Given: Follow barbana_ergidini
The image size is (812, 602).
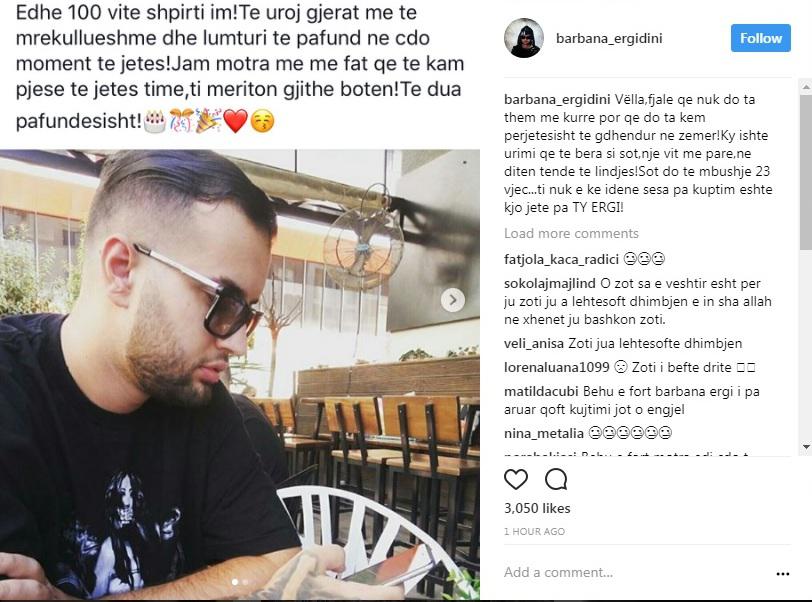Looking at the screenshot, I should pyautogui.click(x=761, y=38).
